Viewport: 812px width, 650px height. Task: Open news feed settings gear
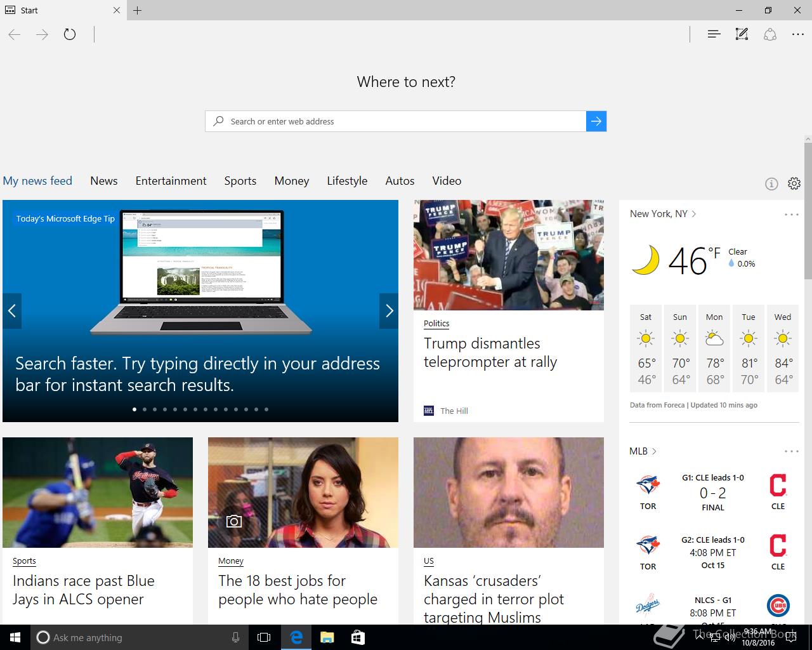point(794,183)
